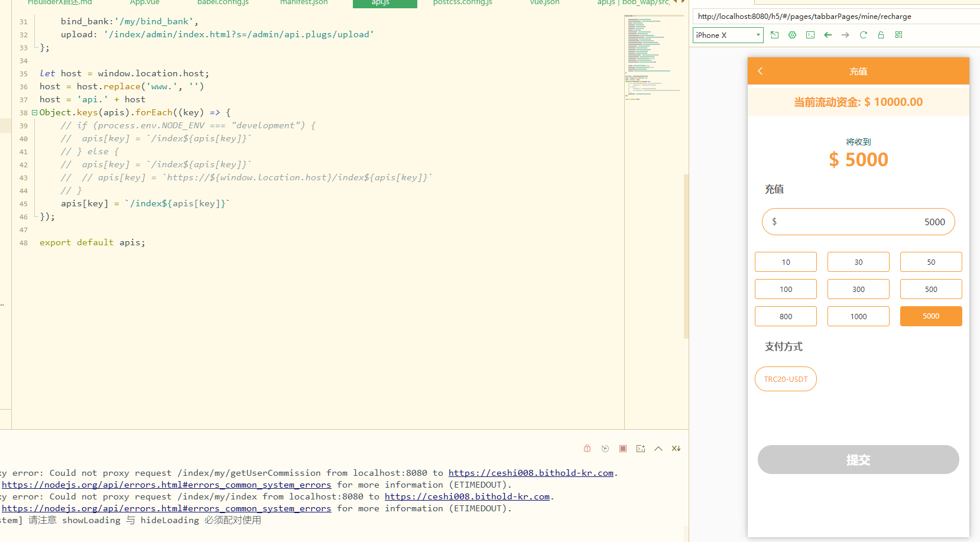Click the debug bug icon in console

[587, 449]
